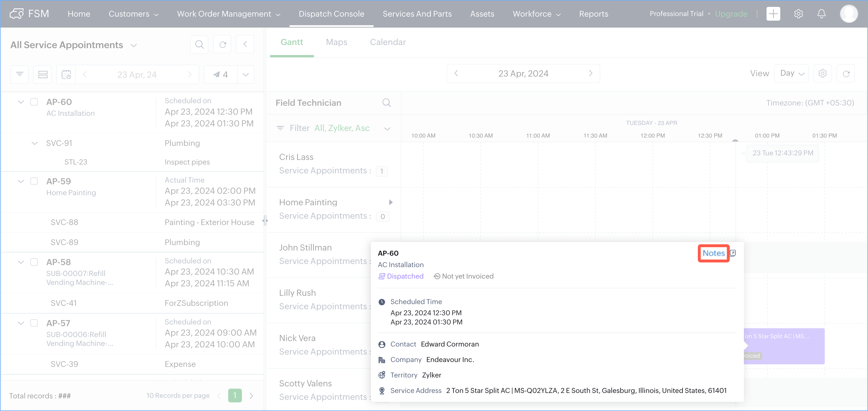
Task: Open the All Service Appointments dropdown
Action: (133, 46)
